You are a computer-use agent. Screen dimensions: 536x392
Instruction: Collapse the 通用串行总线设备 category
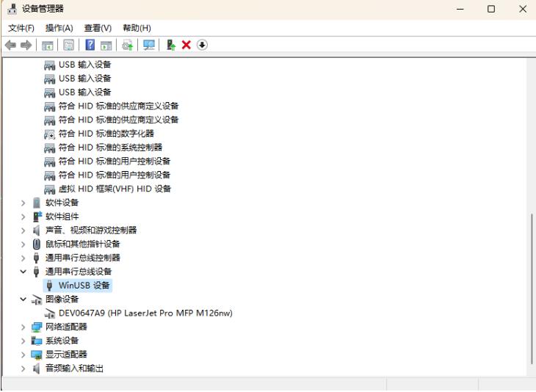point(24,272)
